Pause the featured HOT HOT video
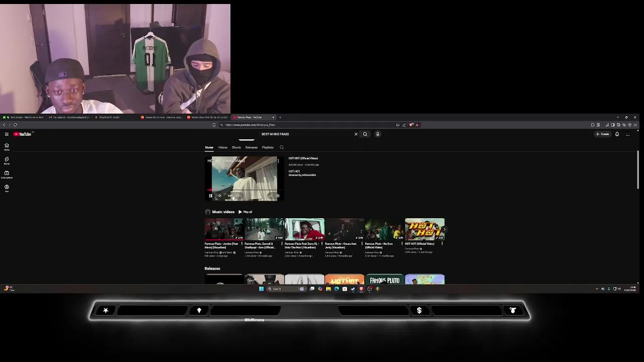 (211, 196)
